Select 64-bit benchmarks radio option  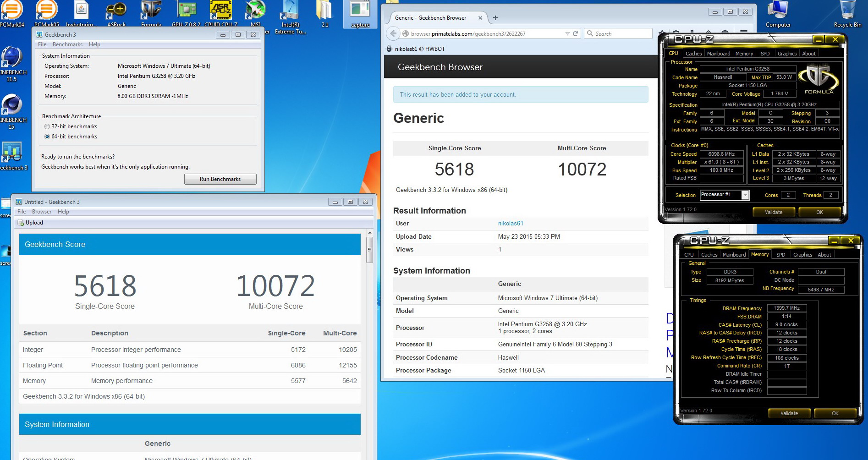[47, 137]
